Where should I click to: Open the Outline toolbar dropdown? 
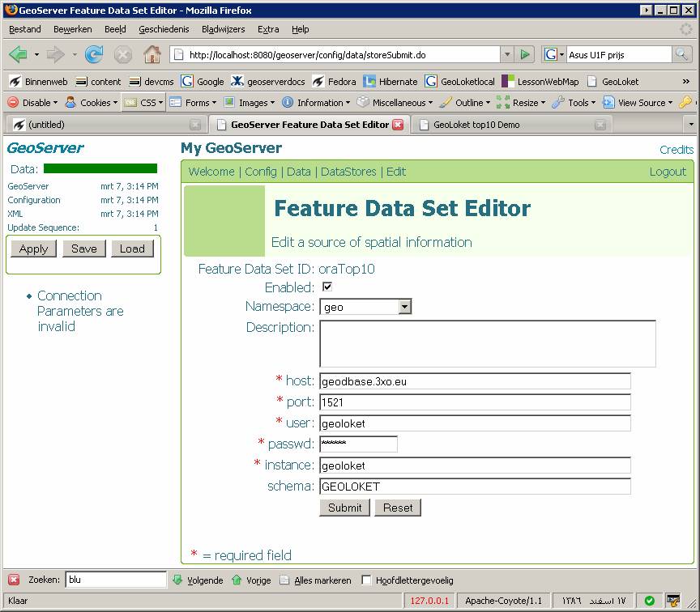tap(465, 103)
